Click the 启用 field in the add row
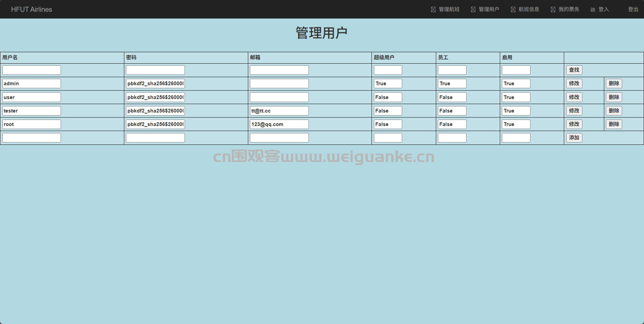The height and width of the screenshot is (324, 644). (516, 138)
